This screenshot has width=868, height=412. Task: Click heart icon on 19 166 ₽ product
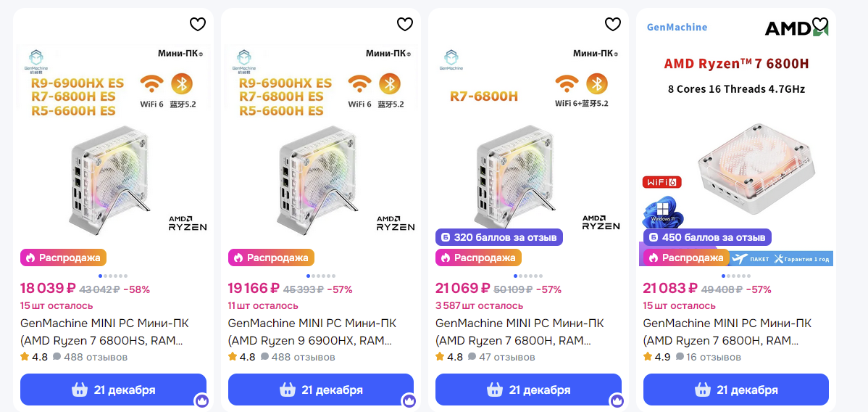pyautogui.click(x=405, y=25)
